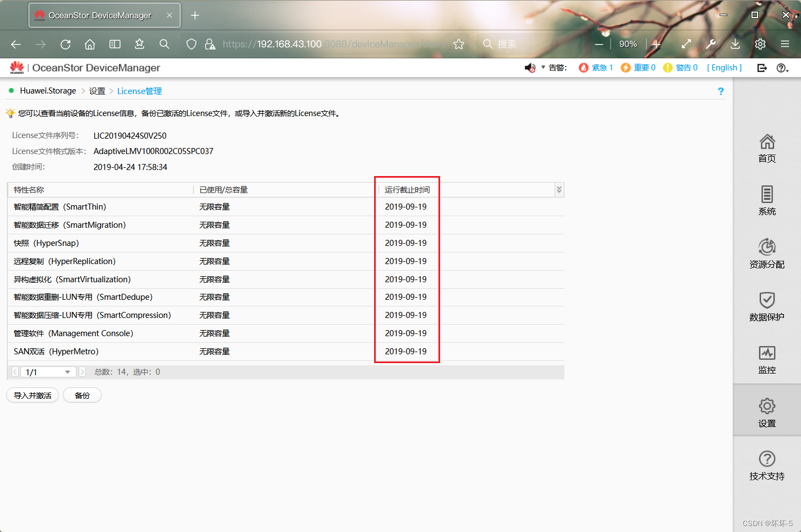Select the HyperSnap license row
This screenshot has width=801, height=532.
[x=286, y=243]
